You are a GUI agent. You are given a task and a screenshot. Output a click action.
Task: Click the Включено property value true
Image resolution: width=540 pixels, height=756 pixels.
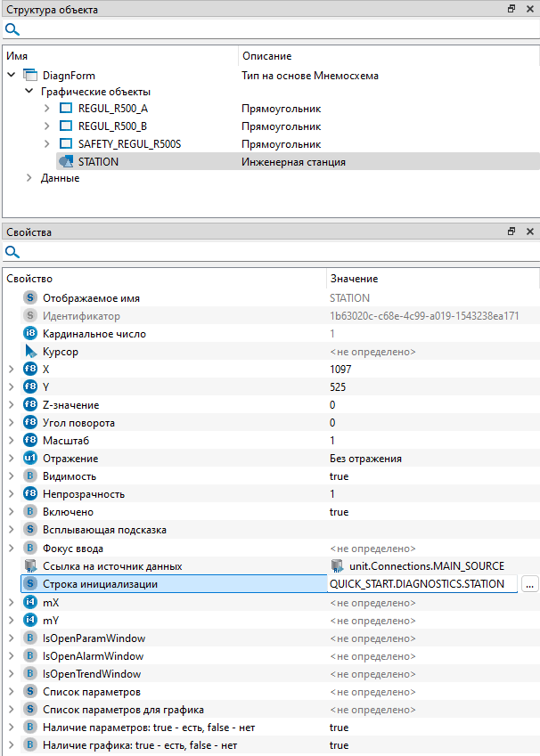pos(339,512)
